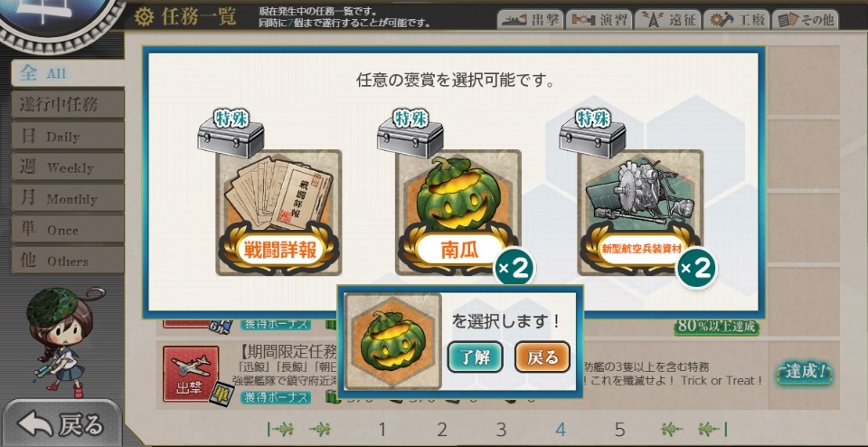868x447 pixels.
Task: Open the 遠征 expedition menu
Action: pyautogui.click(x=667, y=20)
